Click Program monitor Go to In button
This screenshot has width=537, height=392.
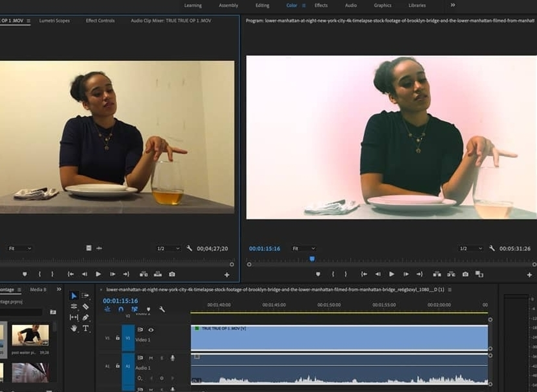[x=364, y=274]
